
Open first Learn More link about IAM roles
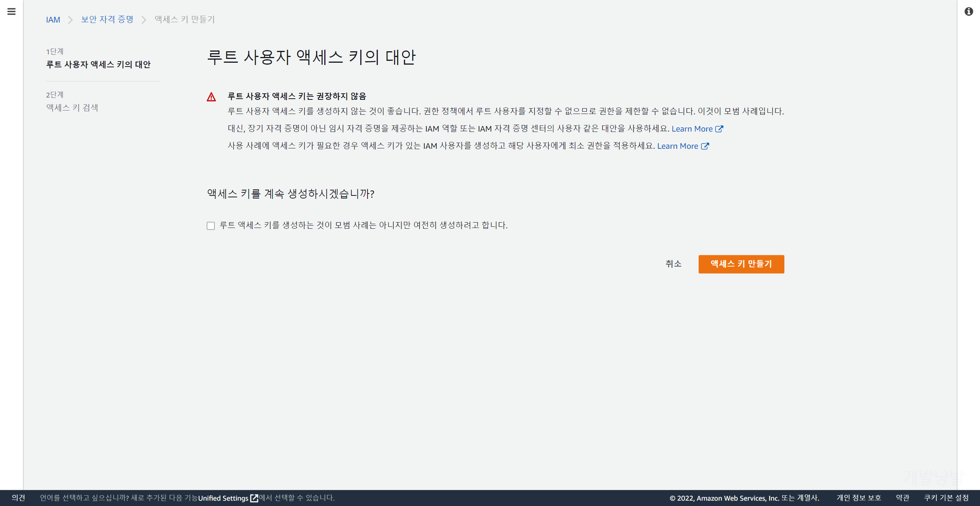692,129
